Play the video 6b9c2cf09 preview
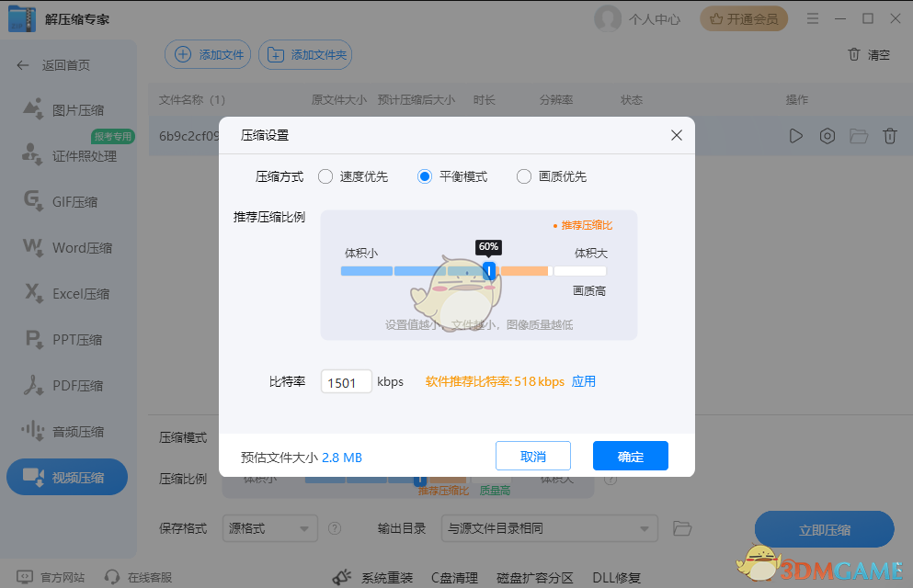913x588 pixels. (x=794, y=135)
